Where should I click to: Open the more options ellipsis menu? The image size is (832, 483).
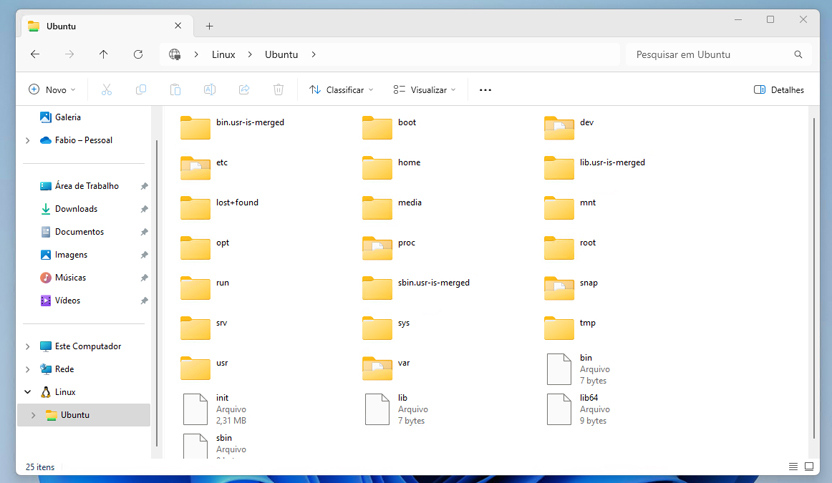pyautogui.click(x=485, y=90)
